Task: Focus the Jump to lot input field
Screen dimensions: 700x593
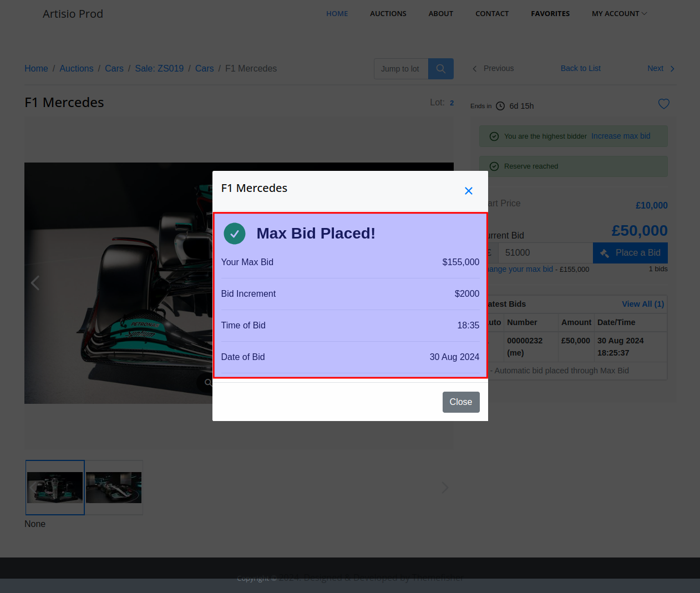Action: coord(400,69)
